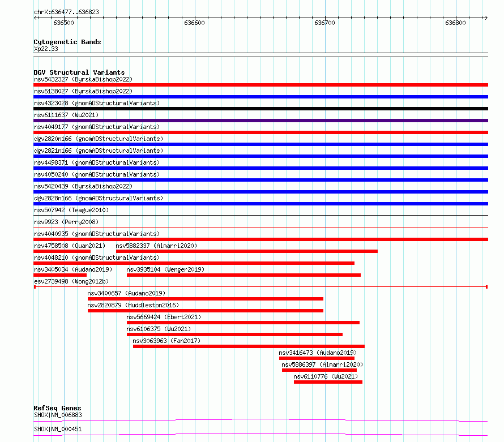Viewport: 504px width, 442px height.
Task: Click nsv9923 (Perry2008) label
Action: 66,222
